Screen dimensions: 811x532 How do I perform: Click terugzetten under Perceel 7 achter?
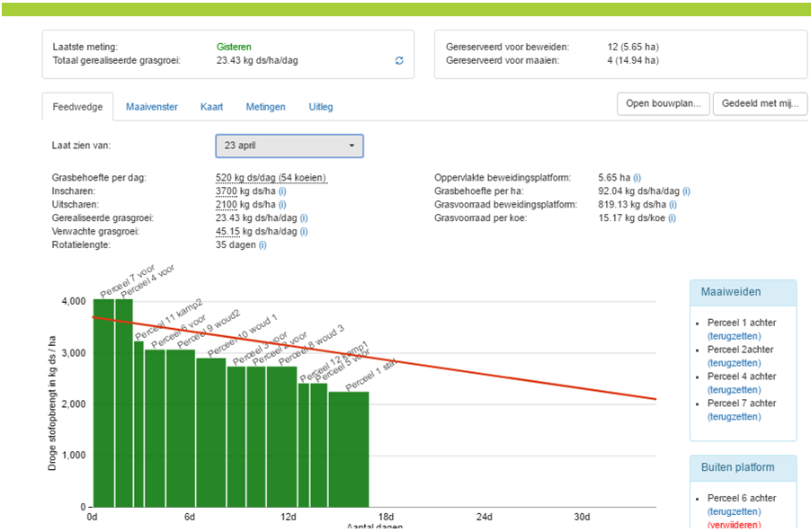(734, 417)
